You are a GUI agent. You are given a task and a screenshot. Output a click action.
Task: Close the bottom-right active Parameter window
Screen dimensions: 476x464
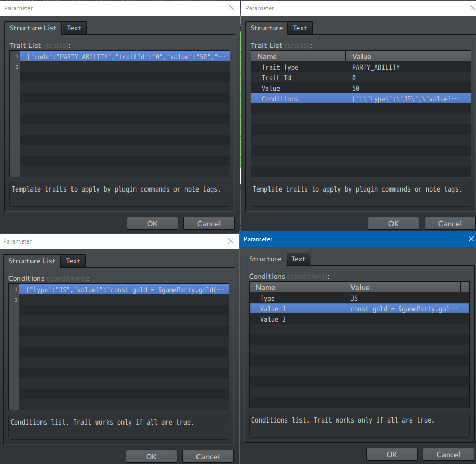pyautogui.click(x=471, y=239)
